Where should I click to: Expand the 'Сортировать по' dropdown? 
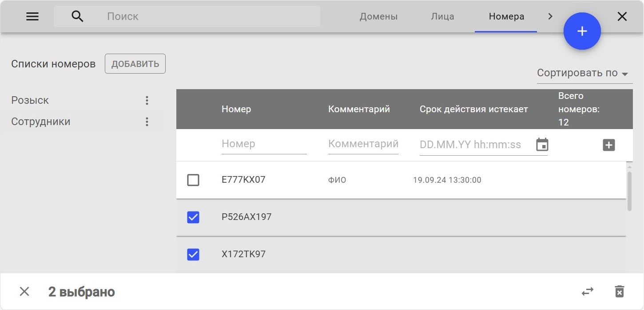coord(584,73)
